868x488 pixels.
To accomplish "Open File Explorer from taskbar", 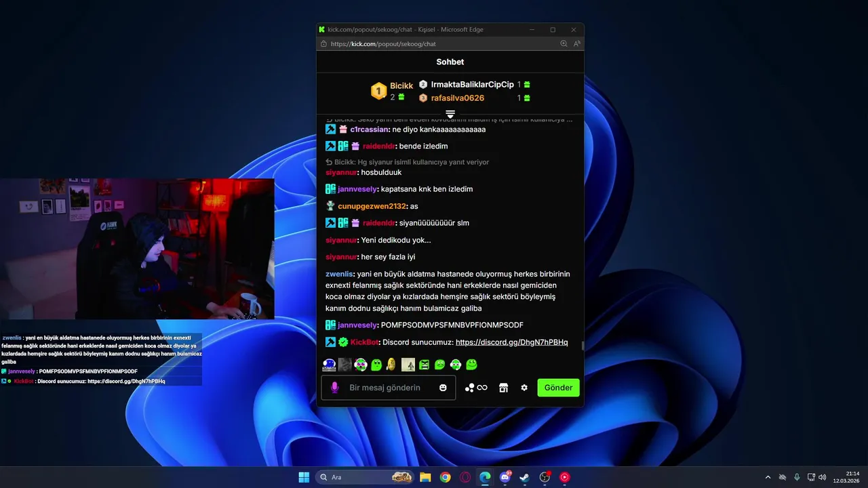I will [425, 477].
